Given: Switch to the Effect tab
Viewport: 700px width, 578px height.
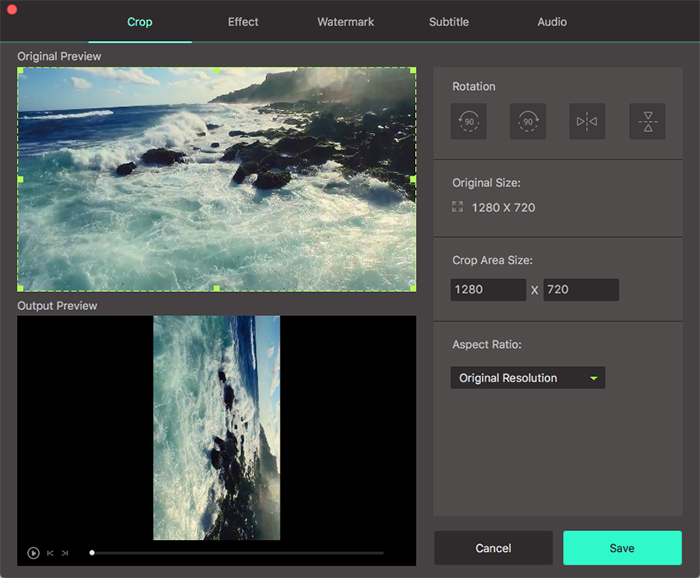Looking at the screenshot, I should (x=242, y=22).
